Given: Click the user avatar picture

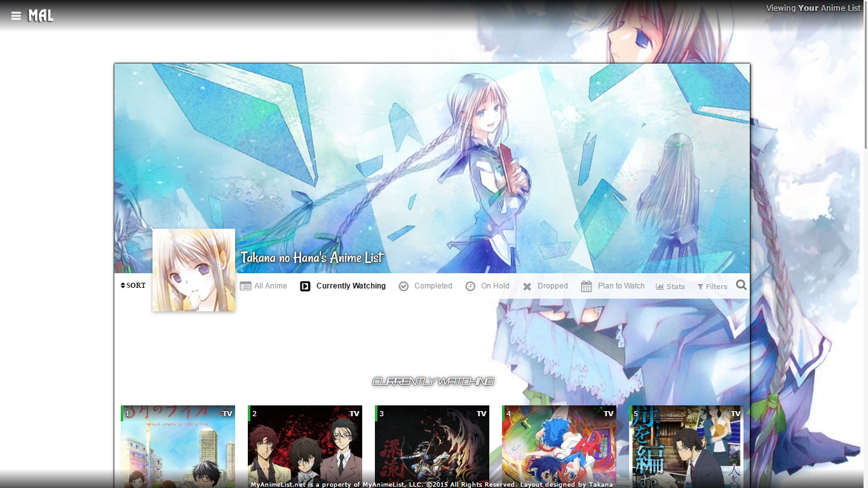Looking at the screenshot, I should point(194,270).
